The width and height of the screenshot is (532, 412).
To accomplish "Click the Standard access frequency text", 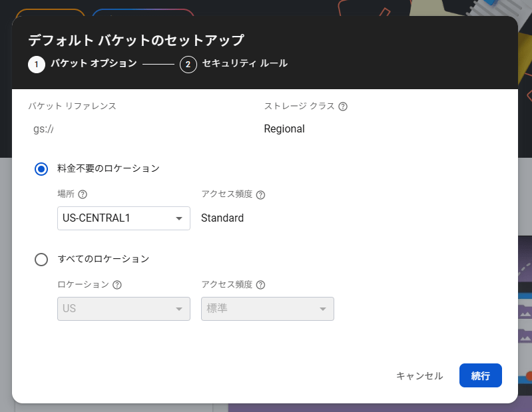I will (222, 218).
